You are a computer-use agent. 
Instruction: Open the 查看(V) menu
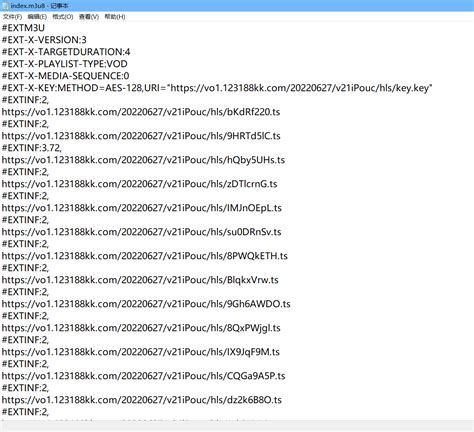[x=89, y=17]
